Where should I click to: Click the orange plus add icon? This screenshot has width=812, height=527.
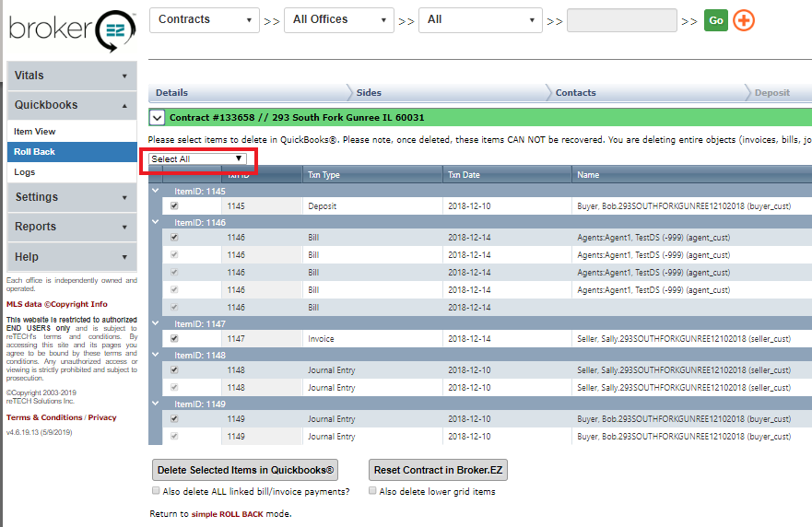click(744, 20)
